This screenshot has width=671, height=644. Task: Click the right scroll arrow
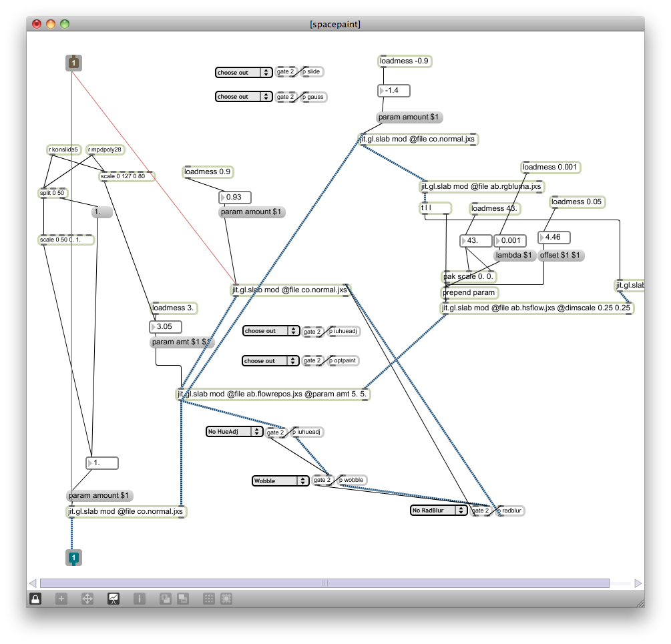(638, 583)
